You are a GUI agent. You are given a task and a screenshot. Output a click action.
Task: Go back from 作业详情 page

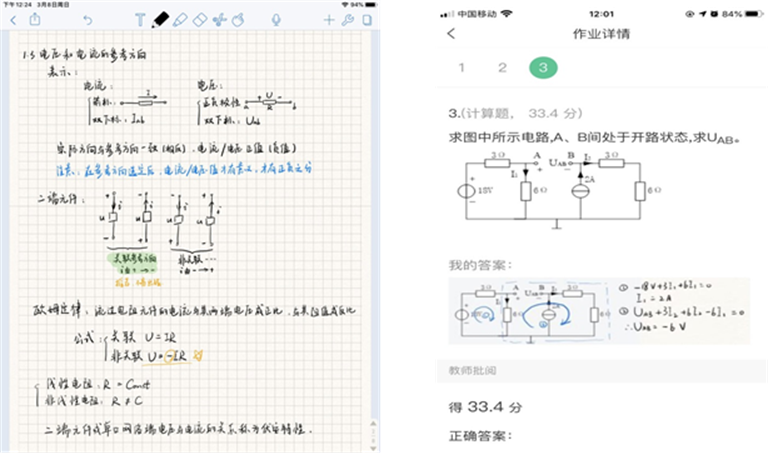pos(451,35)
